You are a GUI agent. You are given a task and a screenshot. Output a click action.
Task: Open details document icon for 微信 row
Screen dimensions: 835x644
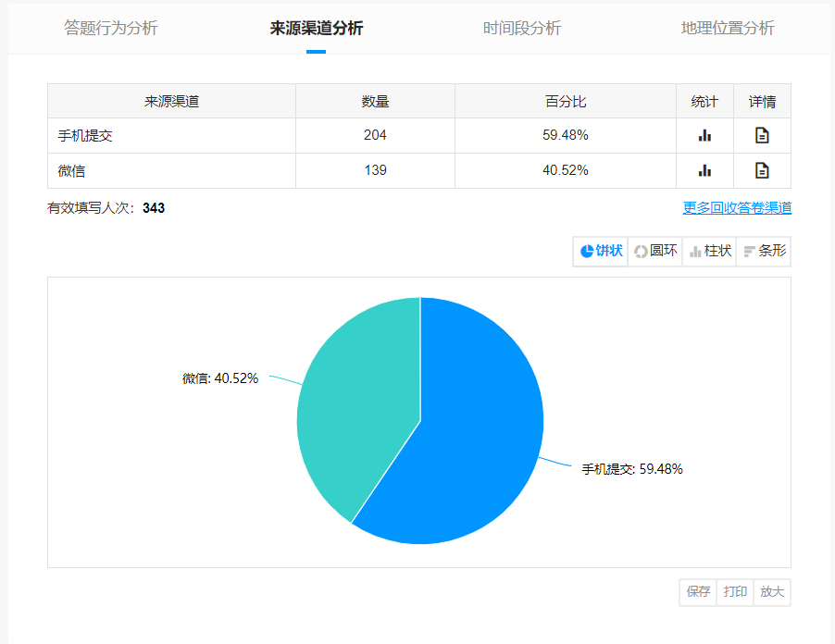click(x=762, y=171)
